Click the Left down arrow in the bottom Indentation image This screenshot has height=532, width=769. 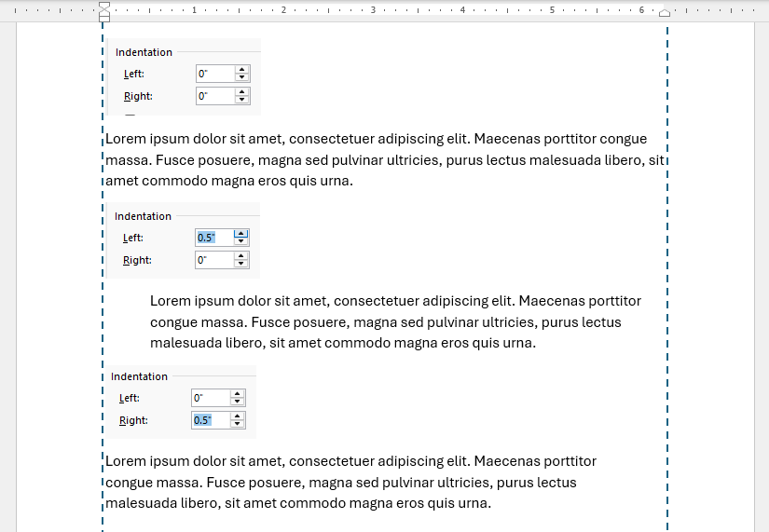point(238,402)
